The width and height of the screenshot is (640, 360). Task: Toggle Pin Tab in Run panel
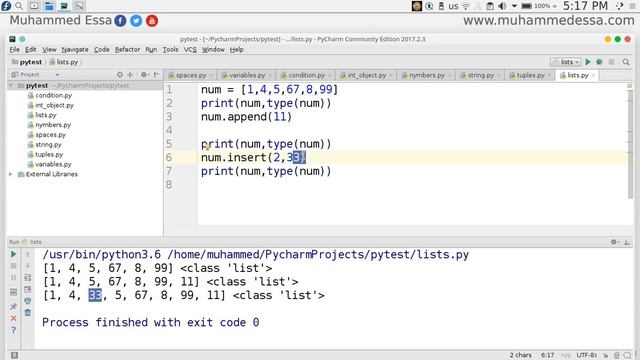(13, 306)
